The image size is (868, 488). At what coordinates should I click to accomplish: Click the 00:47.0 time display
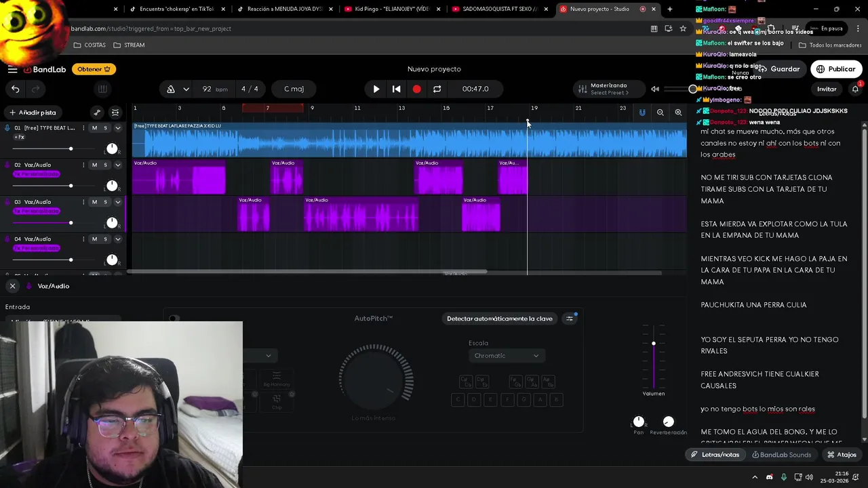(x=475, y=89)
